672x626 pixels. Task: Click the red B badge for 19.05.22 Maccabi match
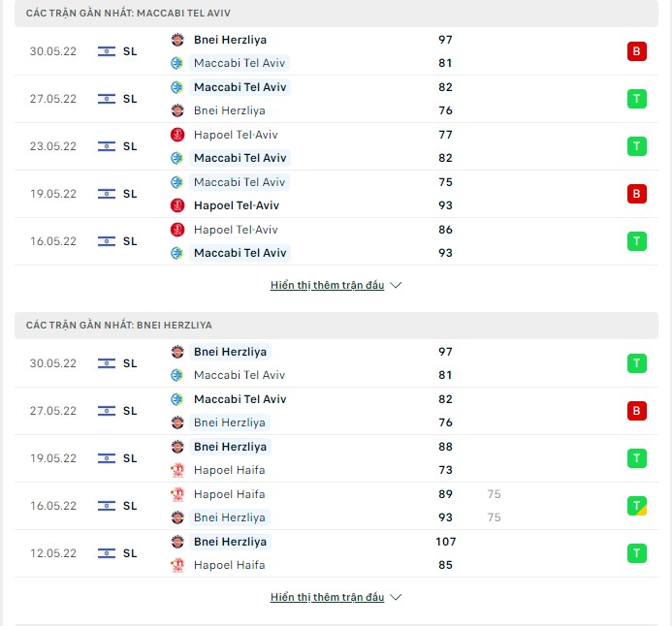click(636, 194)
